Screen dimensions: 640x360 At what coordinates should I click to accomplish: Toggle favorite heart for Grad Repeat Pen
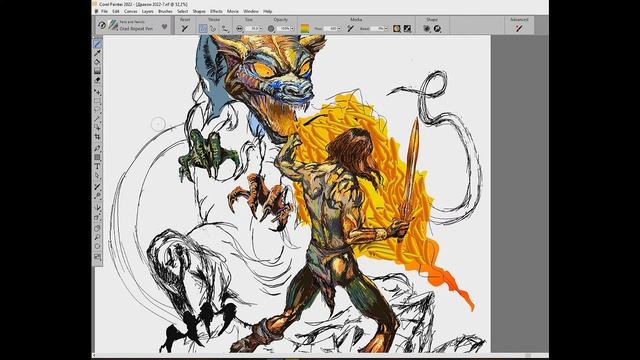click(164, 27)
